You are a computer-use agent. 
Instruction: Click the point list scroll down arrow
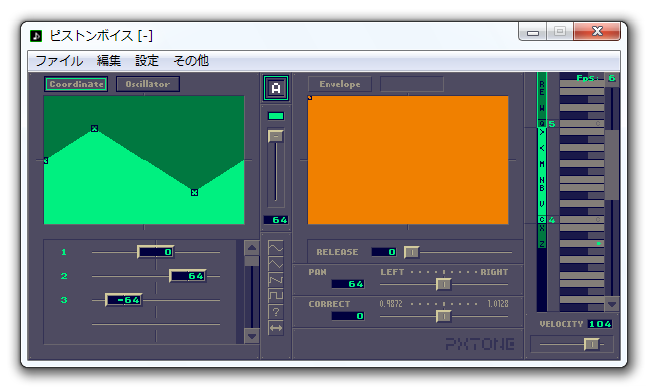(x=252, y=336)
